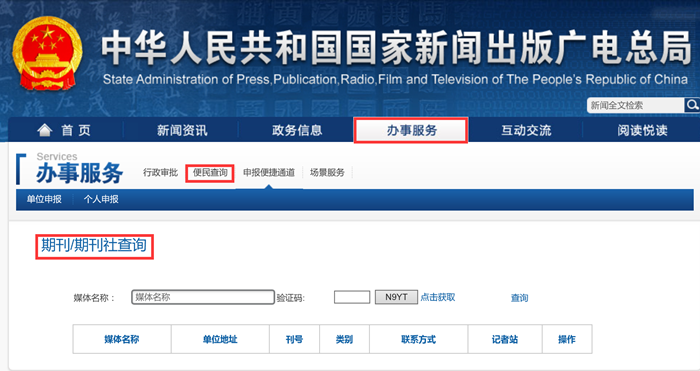Focus the 新闻全文检索 search box

point(635,105)
